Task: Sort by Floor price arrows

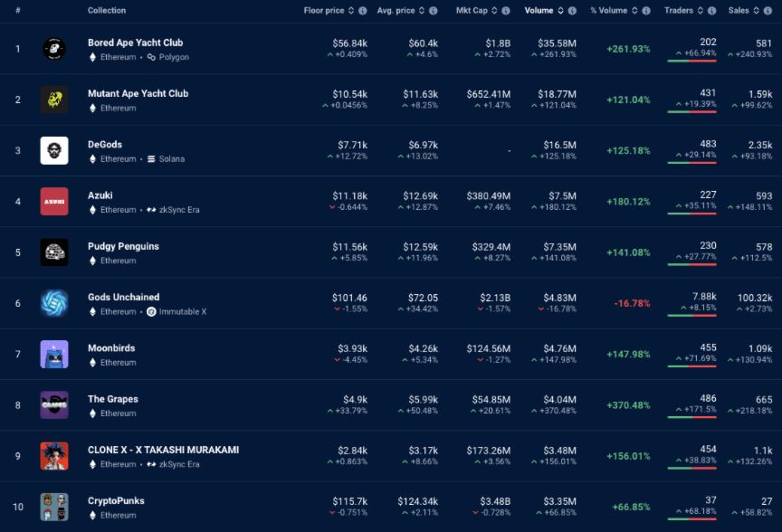Action: [x=350, y=11]
